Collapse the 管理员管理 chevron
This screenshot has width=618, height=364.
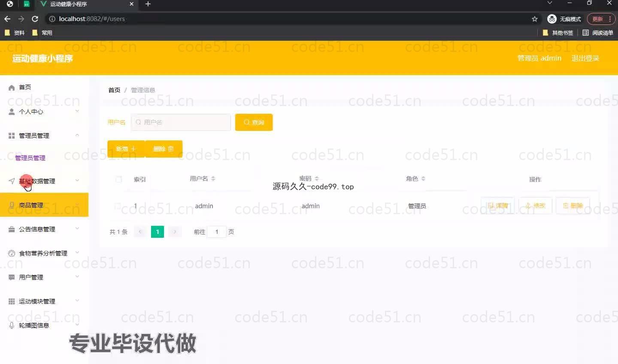(77, 135)
